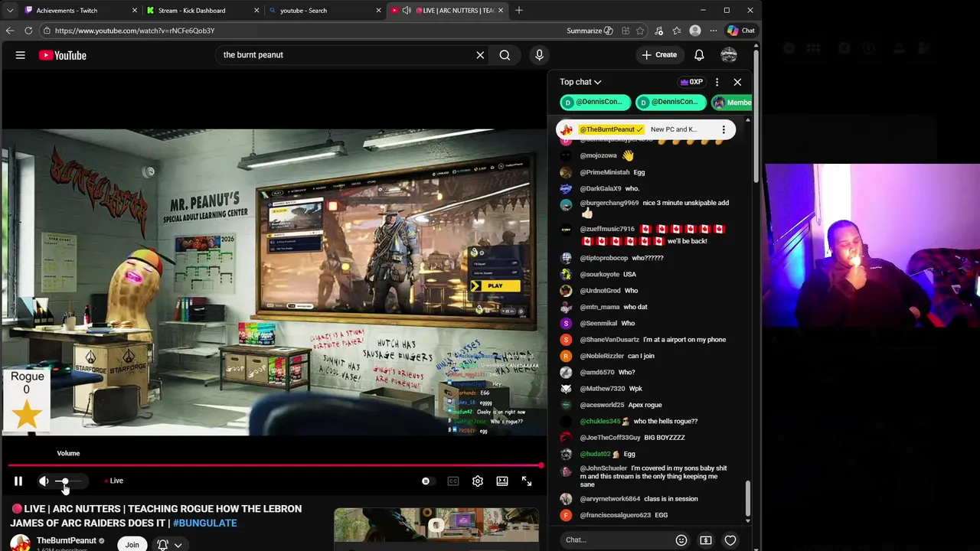The height and width of the screenshot is (551, 980).
Task: Open the account avatar menu
Action: [729, 55]
